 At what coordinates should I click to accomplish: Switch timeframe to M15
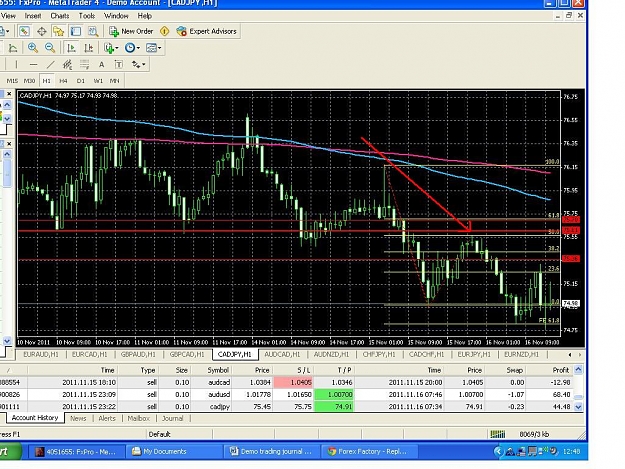(12, 81)
